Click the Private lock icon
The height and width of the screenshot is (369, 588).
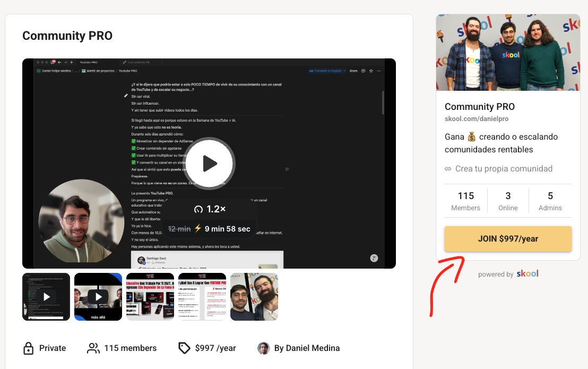(x=29, y=348)
